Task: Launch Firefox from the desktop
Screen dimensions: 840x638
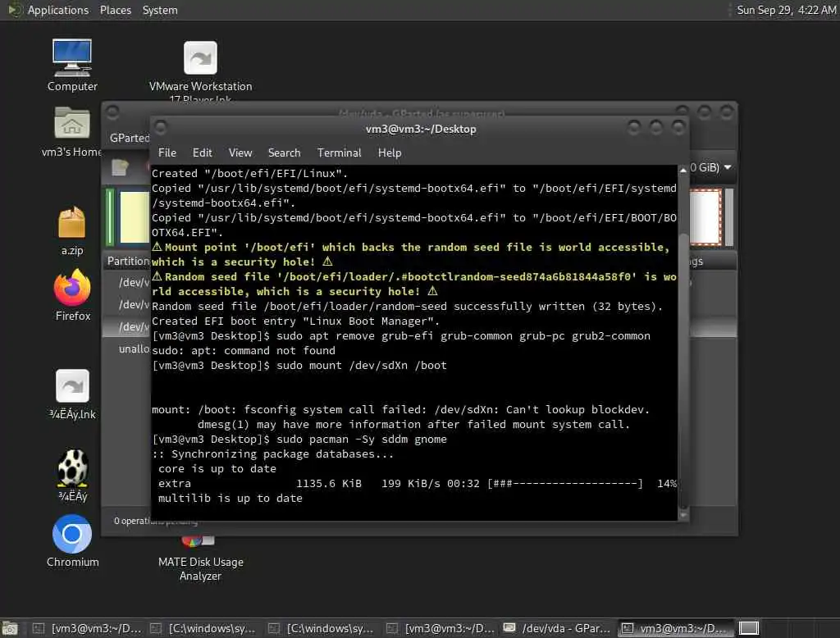Action: tap(72, 295)
